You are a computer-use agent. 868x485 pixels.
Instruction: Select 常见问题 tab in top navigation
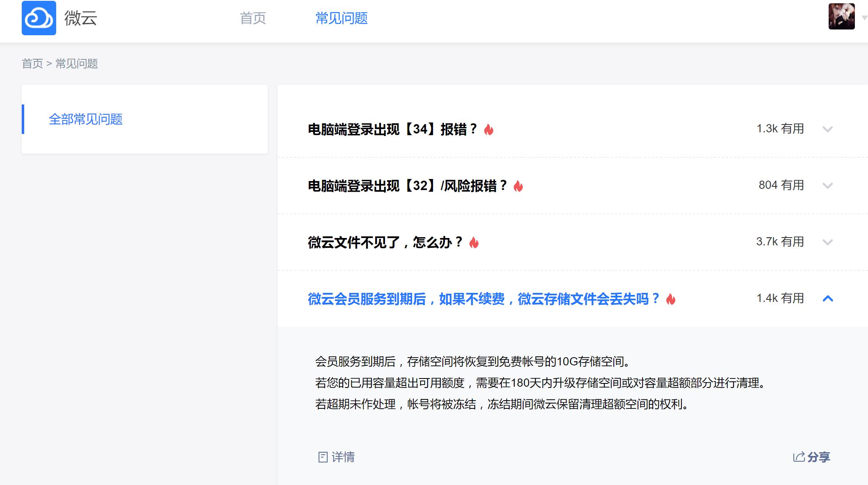point(342,18)
